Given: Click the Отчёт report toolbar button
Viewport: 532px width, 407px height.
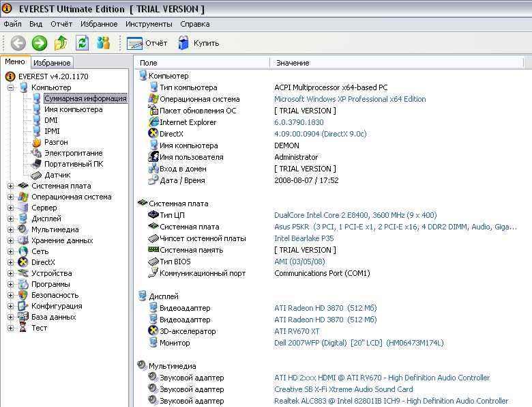Looking at the screenshot, I should (147, 43).
